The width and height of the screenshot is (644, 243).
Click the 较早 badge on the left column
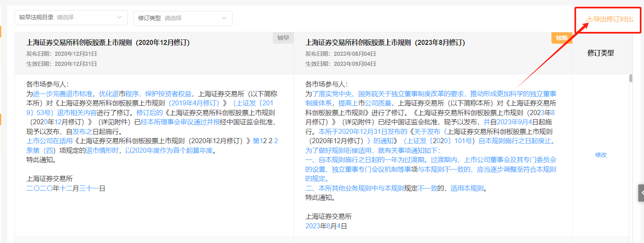point(283,38)
